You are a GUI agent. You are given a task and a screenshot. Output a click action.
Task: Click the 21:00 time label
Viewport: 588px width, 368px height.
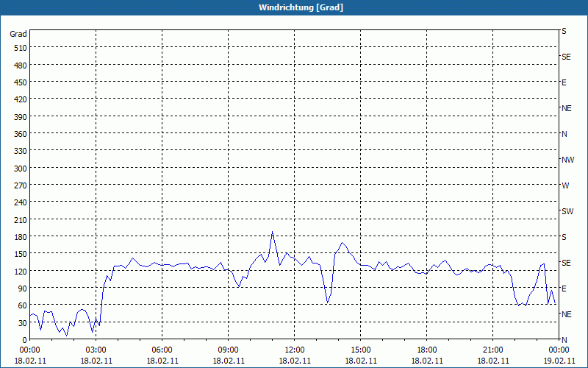click(x=492, y=350)
